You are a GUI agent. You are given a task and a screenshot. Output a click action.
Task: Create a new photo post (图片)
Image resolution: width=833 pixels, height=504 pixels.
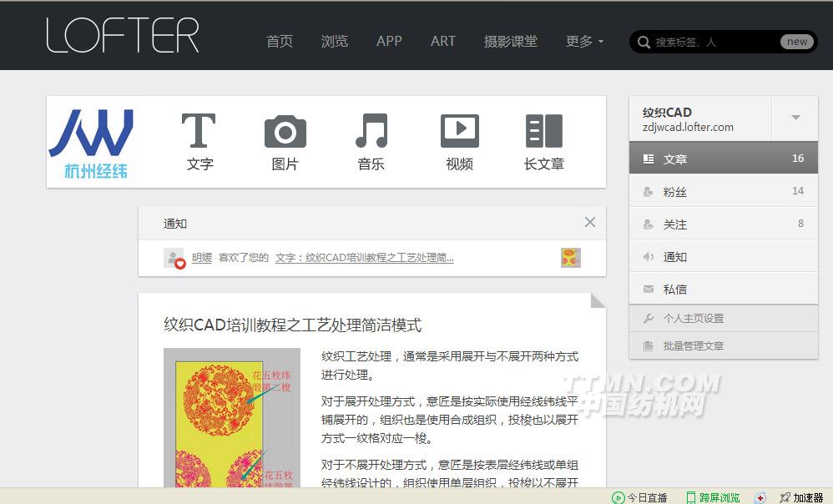tap(285, 142)
